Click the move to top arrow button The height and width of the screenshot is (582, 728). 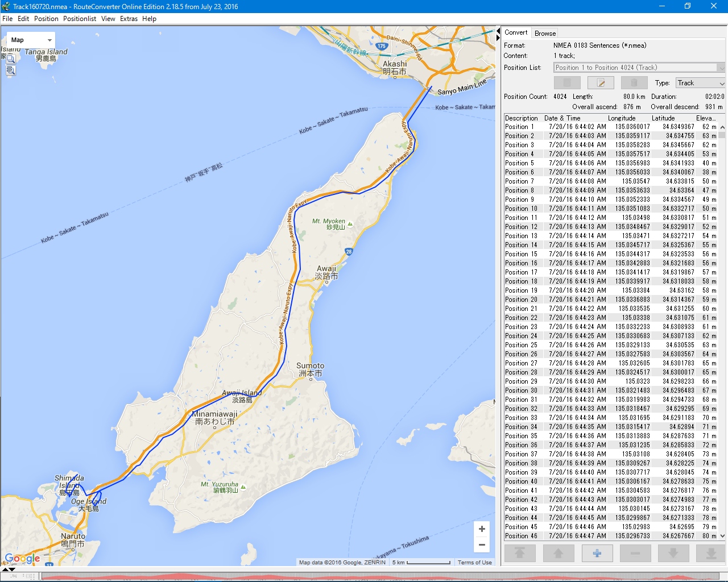[x=519, y=553]
